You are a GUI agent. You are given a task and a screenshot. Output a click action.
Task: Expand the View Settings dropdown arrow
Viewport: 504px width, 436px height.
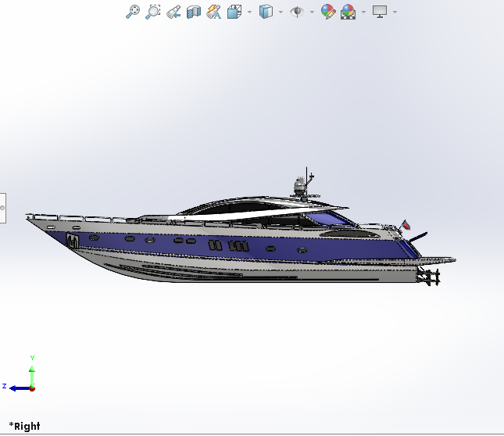[x=395, y=12]
